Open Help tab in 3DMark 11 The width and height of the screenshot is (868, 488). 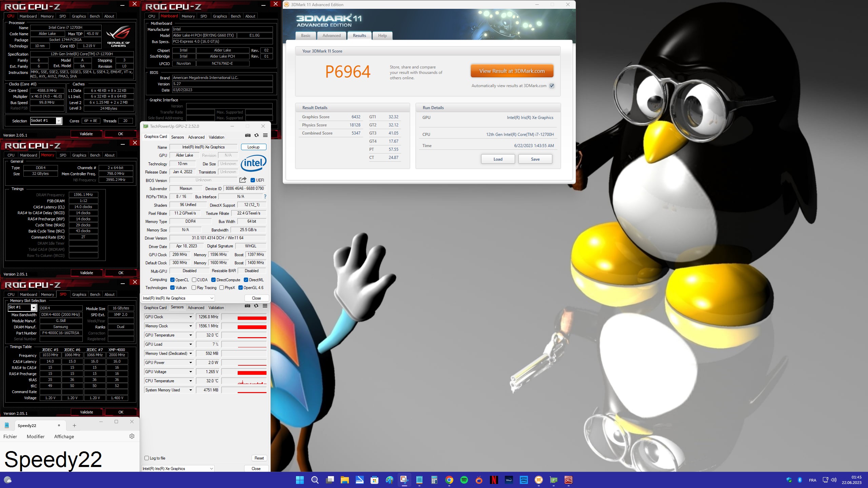[x=382, y=36]
